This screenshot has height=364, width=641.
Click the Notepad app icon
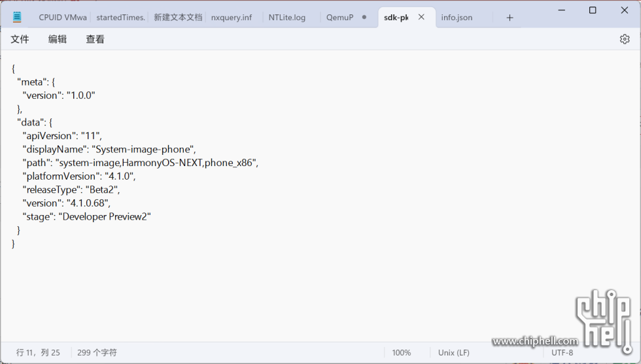point(17,17)
